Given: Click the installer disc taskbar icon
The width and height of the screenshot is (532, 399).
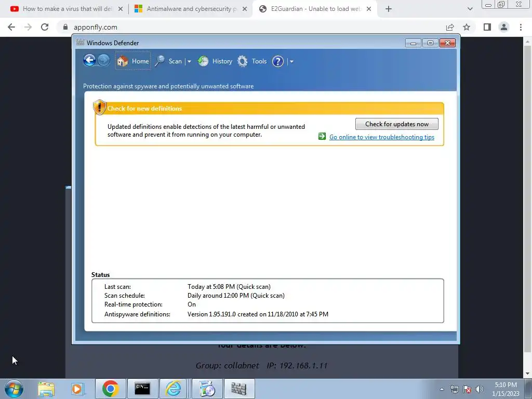Looking at the screenshot, I should 207,389.
